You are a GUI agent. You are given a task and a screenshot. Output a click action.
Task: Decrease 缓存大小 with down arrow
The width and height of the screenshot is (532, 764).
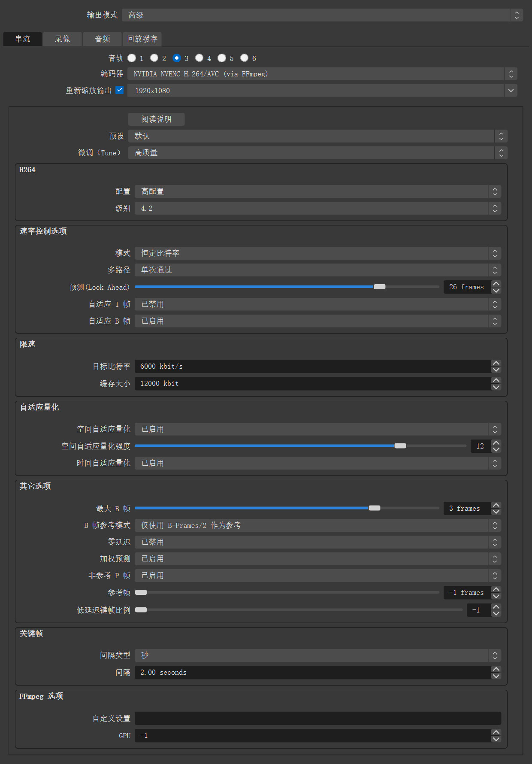coord(496,387)
